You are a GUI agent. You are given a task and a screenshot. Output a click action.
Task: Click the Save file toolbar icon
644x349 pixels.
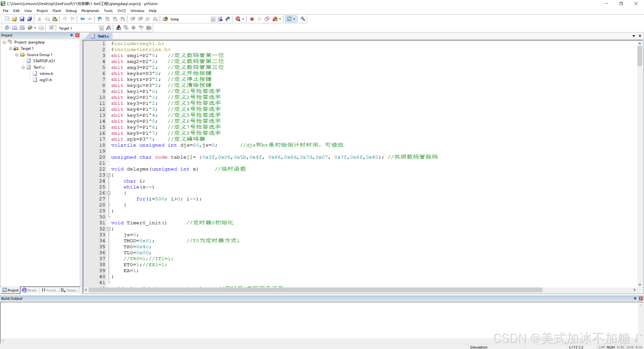pos(22,19)
